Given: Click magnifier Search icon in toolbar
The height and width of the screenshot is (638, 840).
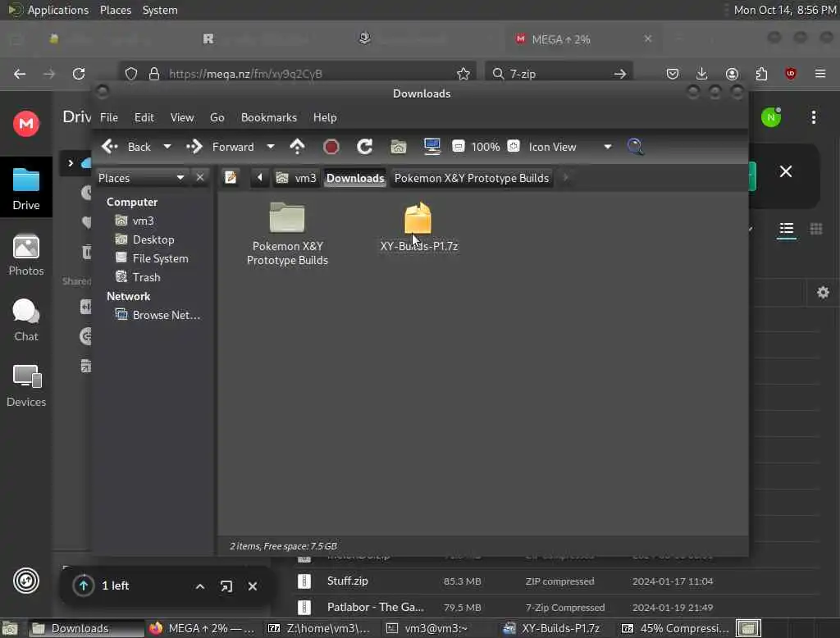Looking at the screenshot, I should (636, 147).
